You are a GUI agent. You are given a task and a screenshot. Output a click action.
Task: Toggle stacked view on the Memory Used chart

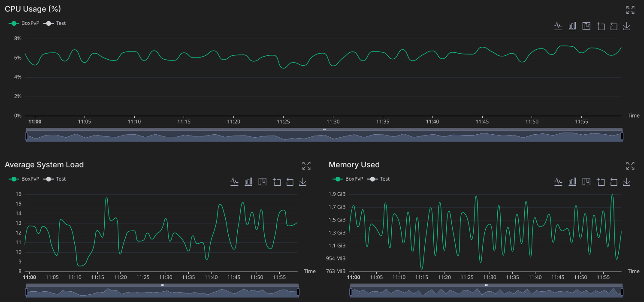point(586,181)
